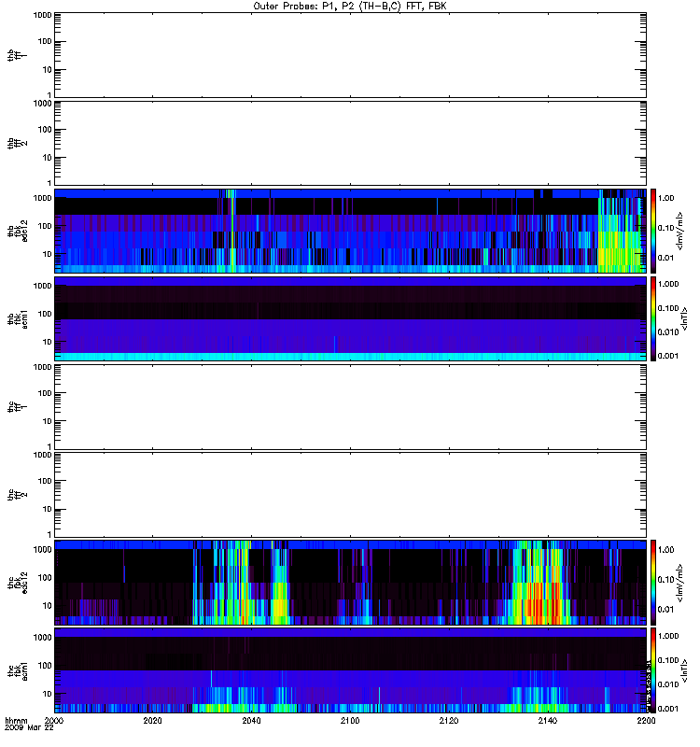700x747 pixels.
Task: Click the <|nT|> unit label beside thb scm1 color bar
Action: click(x=684, y=318)
